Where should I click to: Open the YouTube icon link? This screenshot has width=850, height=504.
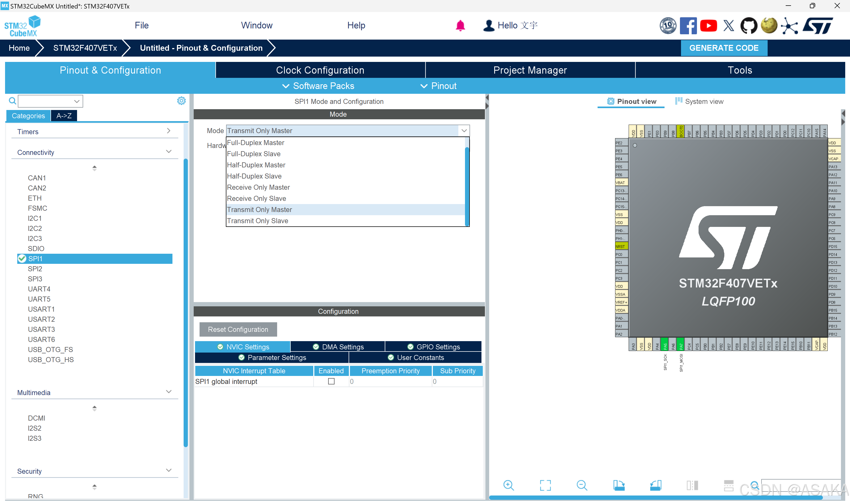[708, 26]
